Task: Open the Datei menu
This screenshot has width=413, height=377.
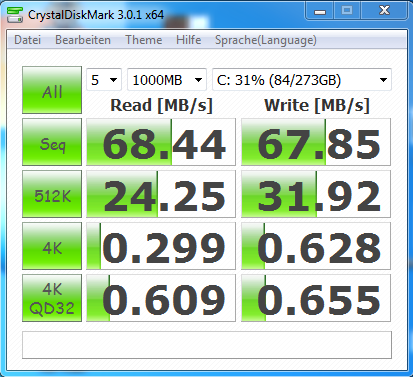Action: [28, 40]
